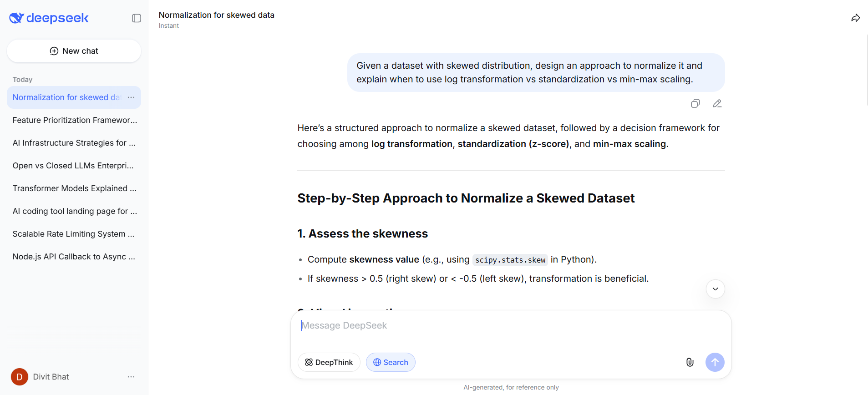Copy the user's prompt with the copy icon

[695, 103]
